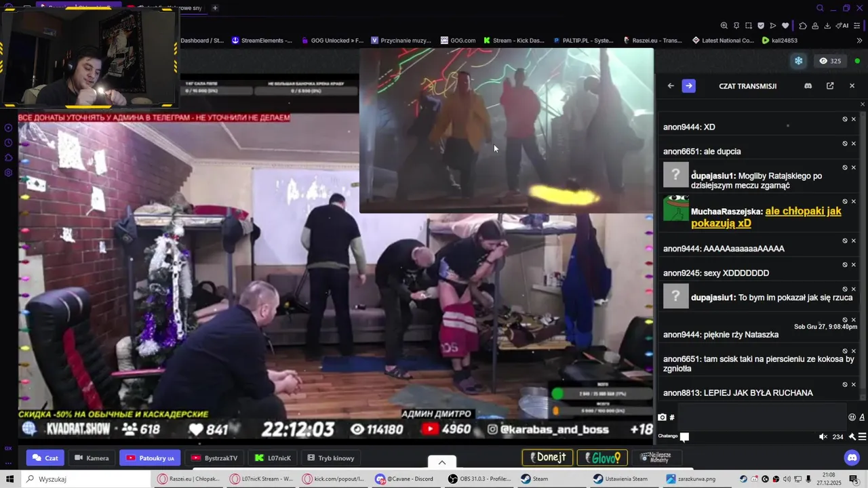Viewport: 868px width, 488px height.
Task: Expand the panel with the up chevron
Action: point(442,462)
